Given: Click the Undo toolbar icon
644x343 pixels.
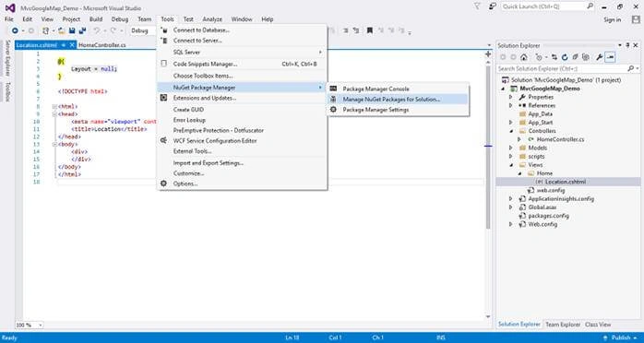Looking at the screenshot, I should [x=97, y=30].
